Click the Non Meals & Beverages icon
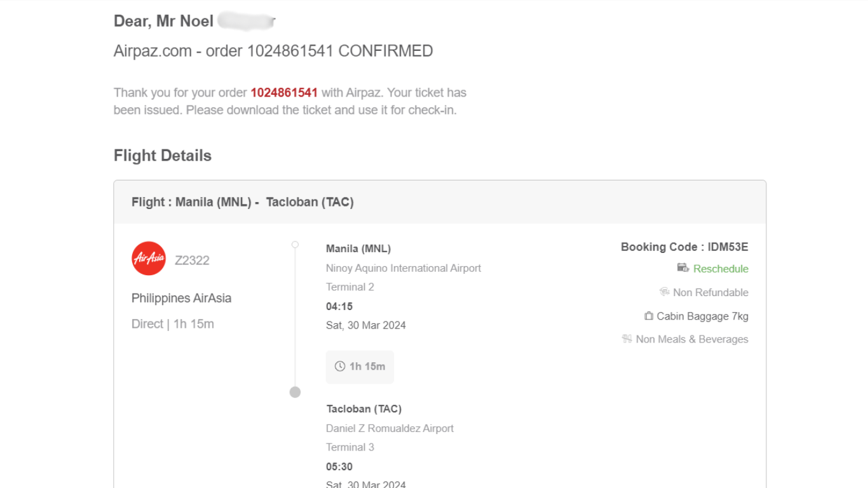This screenshot has width=868, height=488. tap(627, 339)
